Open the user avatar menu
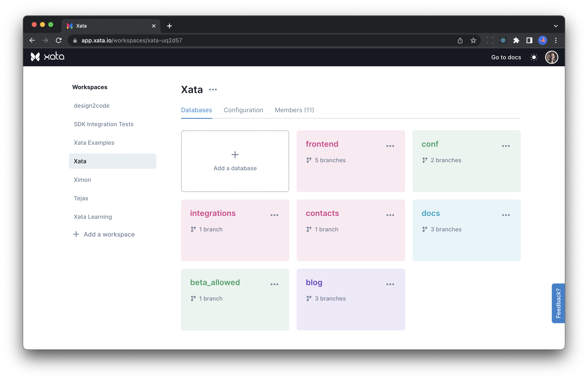 (x=552, y=57)
